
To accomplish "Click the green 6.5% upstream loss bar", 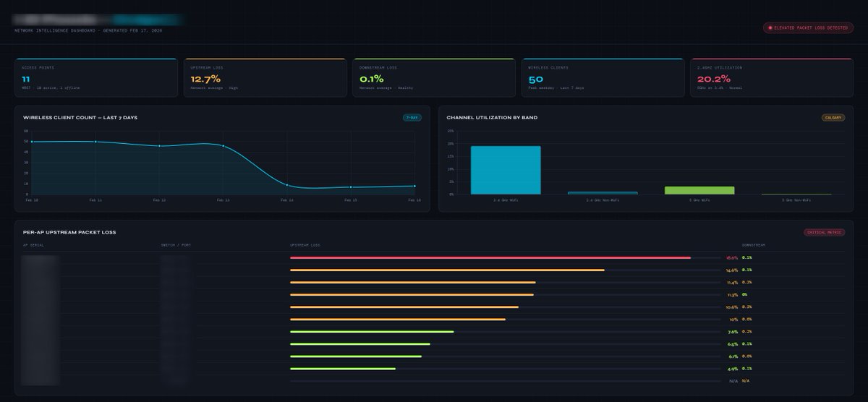I will coord(360,344).
